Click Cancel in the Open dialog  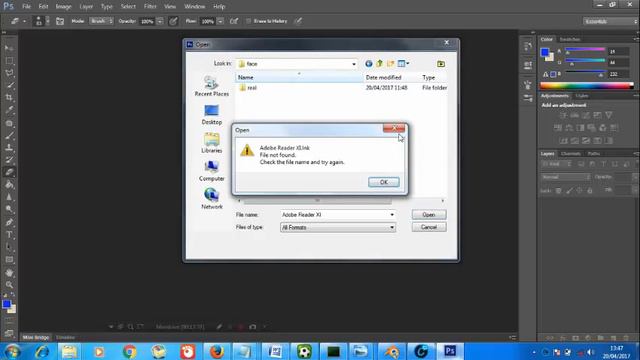(x=429, y=227)
